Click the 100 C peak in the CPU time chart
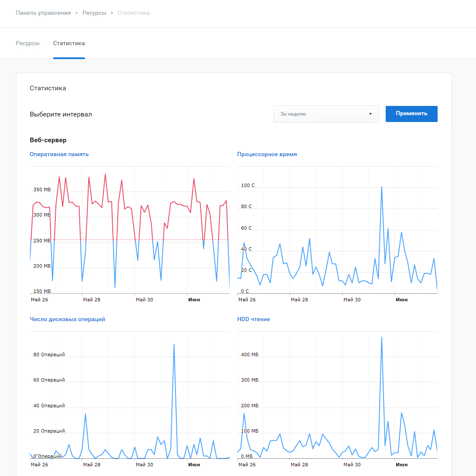 (x=381, y=187)
